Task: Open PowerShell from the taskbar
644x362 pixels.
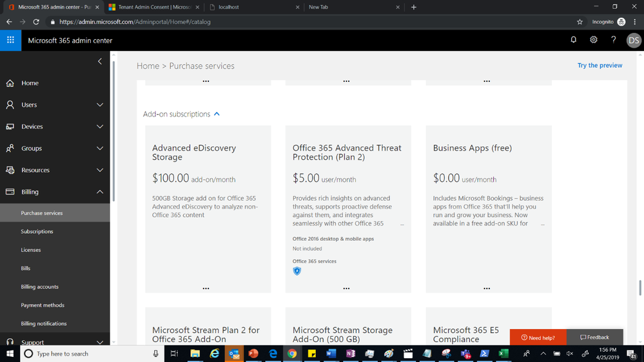Action: pos(485,354)
